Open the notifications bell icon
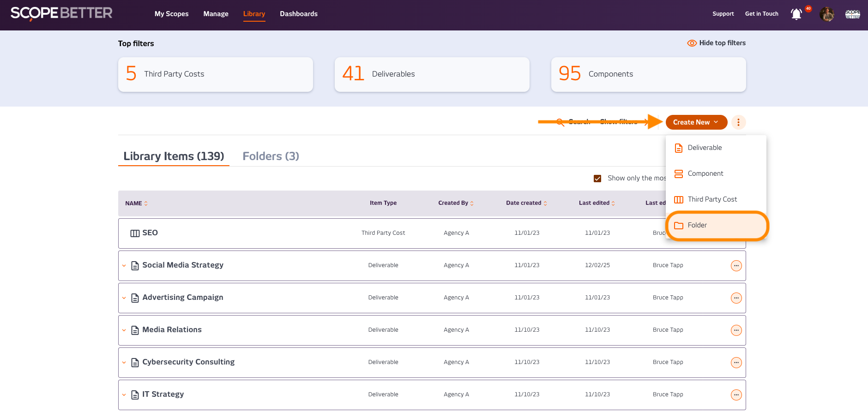 click(796, 14)
